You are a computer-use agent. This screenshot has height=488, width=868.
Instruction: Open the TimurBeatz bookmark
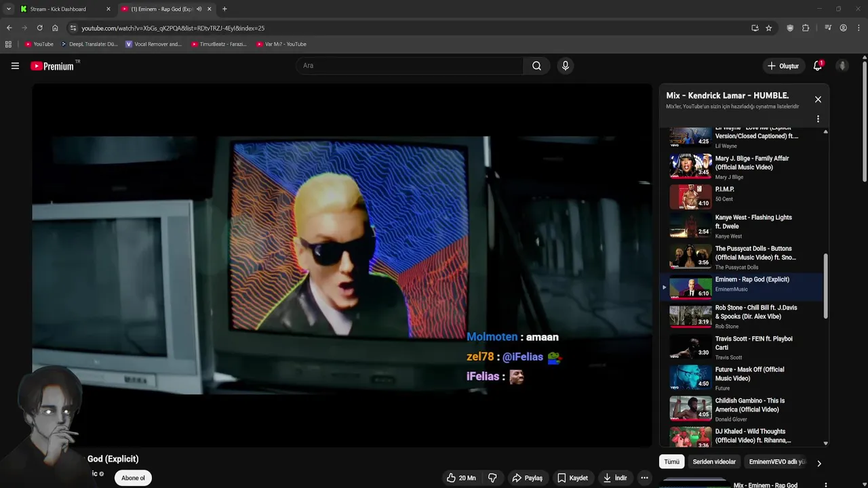pos(218,44)
